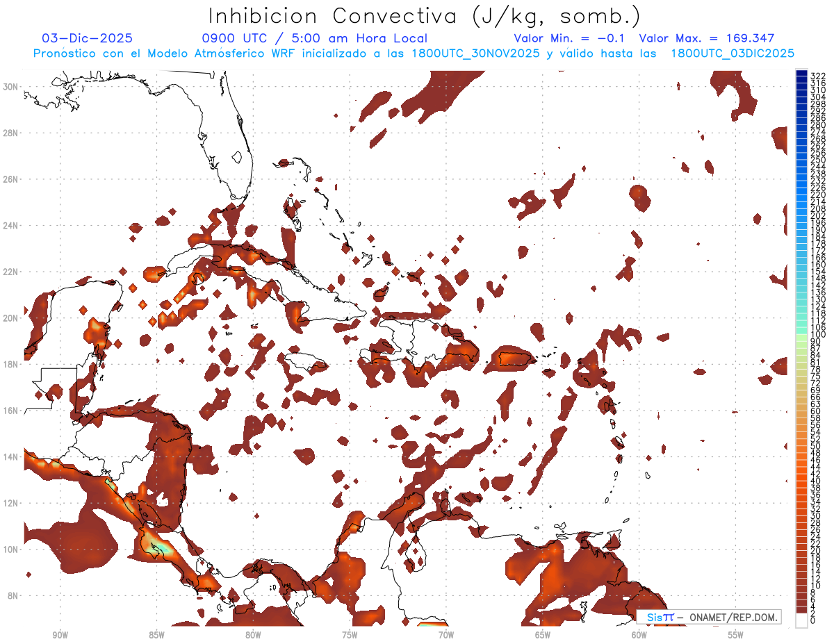Screen dimensions: 834x644
Task: Click the 60W longitude label
Action: point(639,635)
